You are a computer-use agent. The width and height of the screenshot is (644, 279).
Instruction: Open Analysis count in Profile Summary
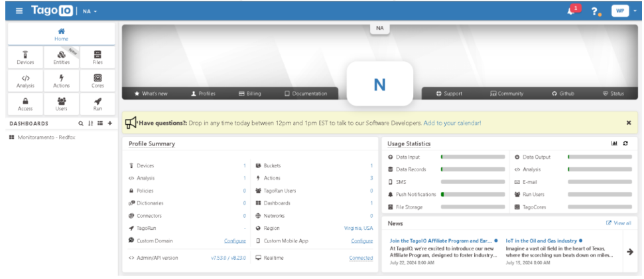tap(244, 178)
